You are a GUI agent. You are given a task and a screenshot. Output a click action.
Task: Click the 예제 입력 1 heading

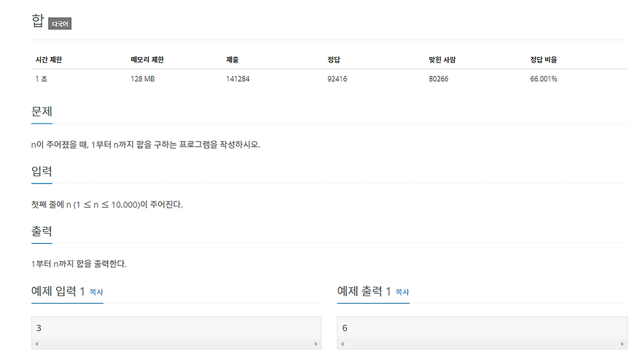click(58, 291)
